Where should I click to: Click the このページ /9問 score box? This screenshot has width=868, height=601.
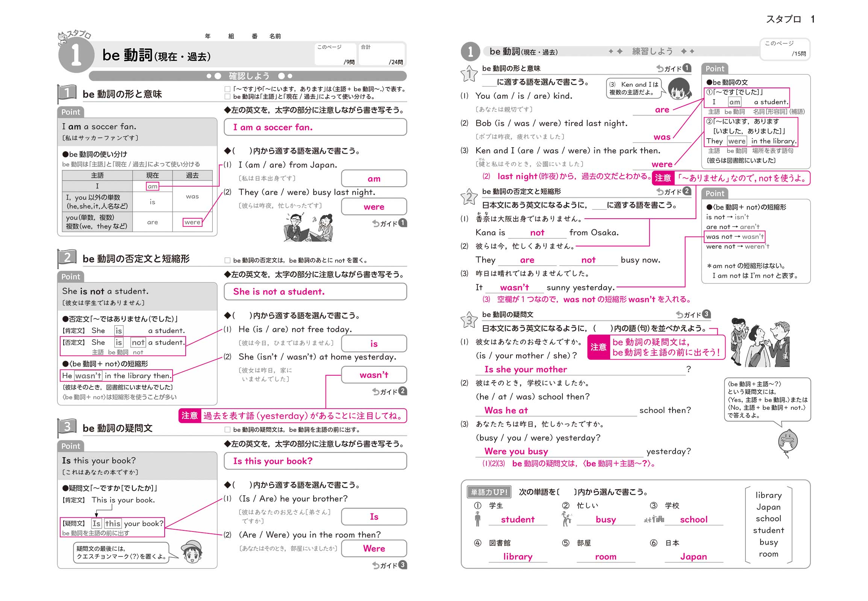335,54
